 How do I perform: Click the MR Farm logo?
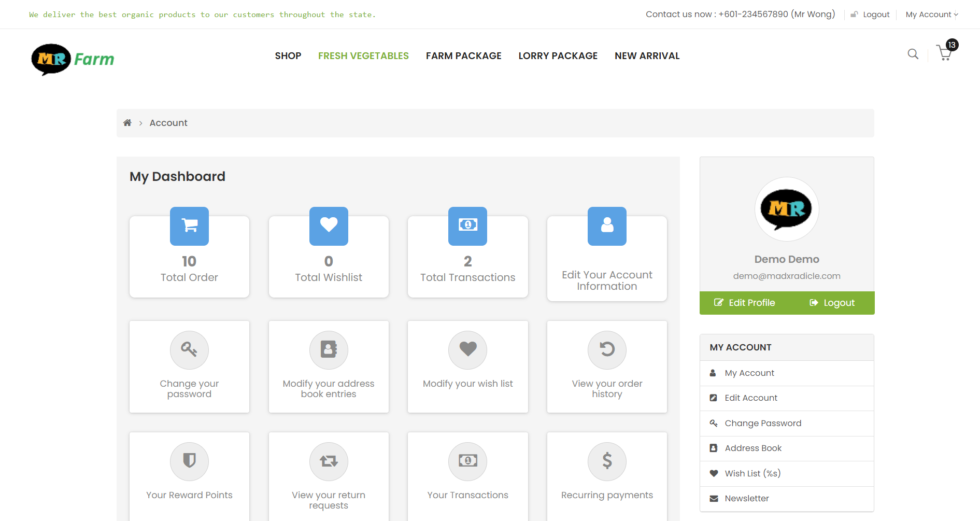click(73, 59)
